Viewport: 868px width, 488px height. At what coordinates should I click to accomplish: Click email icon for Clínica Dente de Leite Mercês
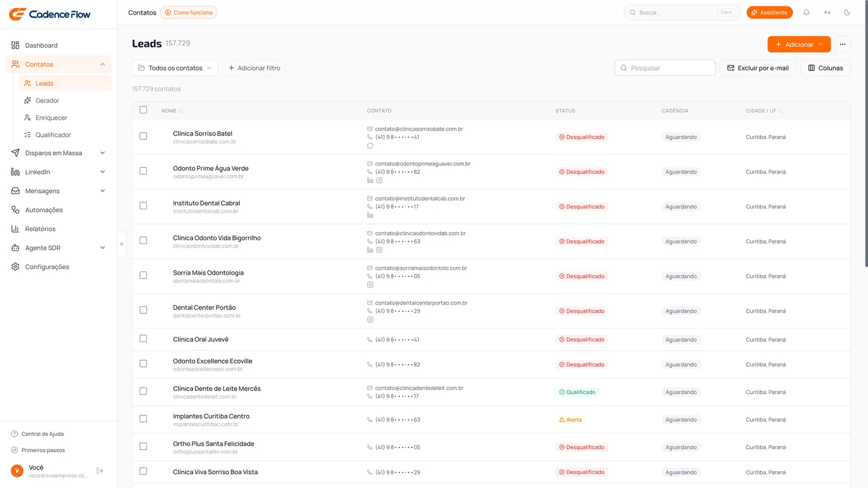[x=370, y=388]
